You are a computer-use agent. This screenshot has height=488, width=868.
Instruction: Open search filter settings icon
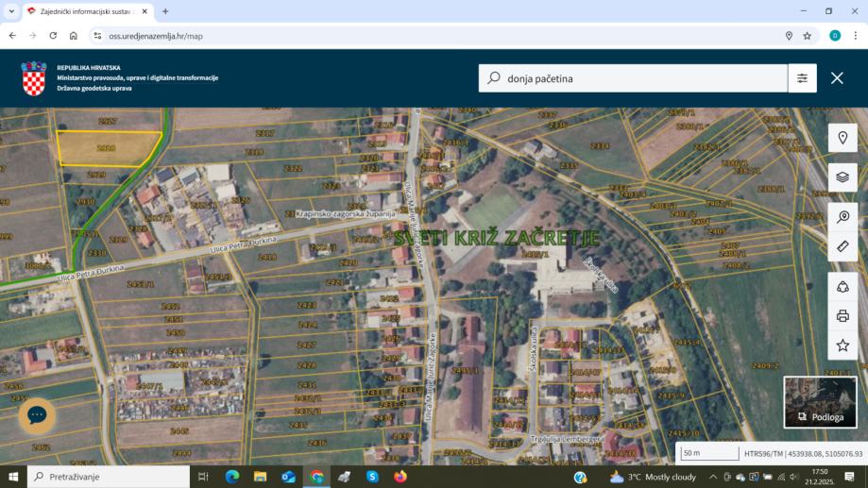(802, 78)
